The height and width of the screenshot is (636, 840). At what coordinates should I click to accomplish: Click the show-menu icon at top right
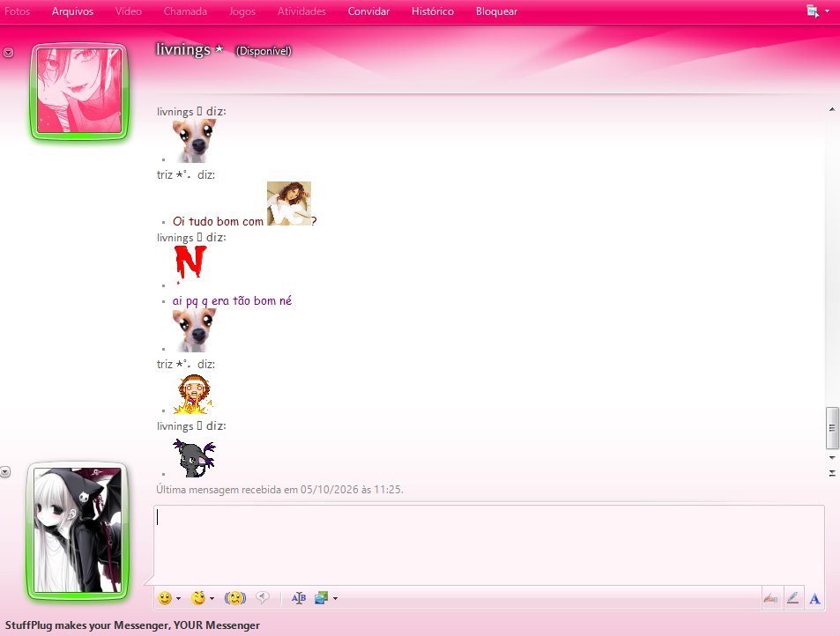(x=812, y=11)
